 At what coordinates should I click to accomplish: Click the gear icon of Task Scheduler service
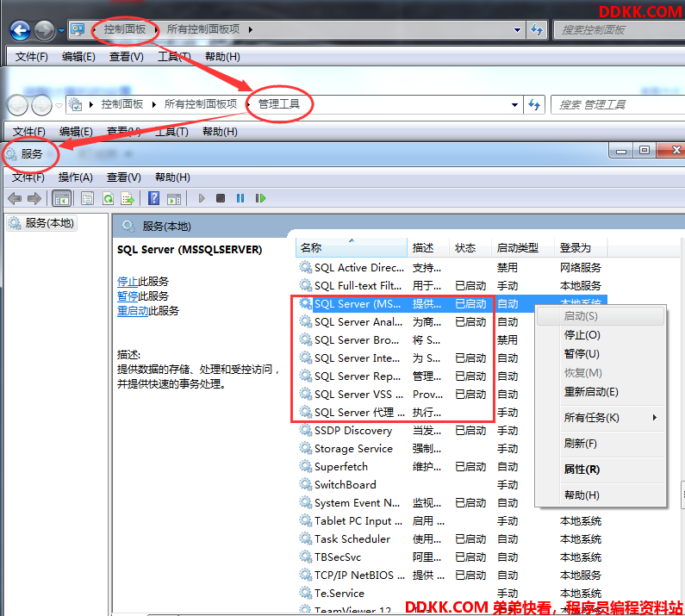tap(305, 538)
